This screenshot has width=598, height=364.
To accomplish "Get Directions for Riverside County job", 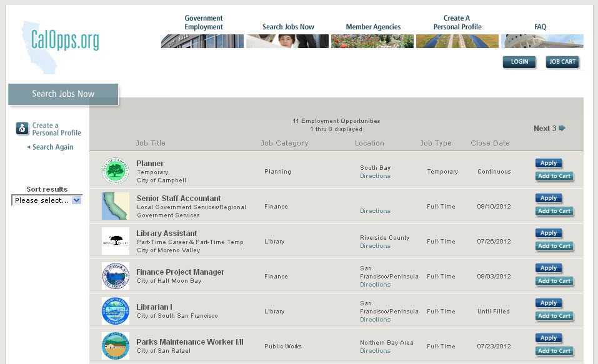I will click(x=376, y=246).
